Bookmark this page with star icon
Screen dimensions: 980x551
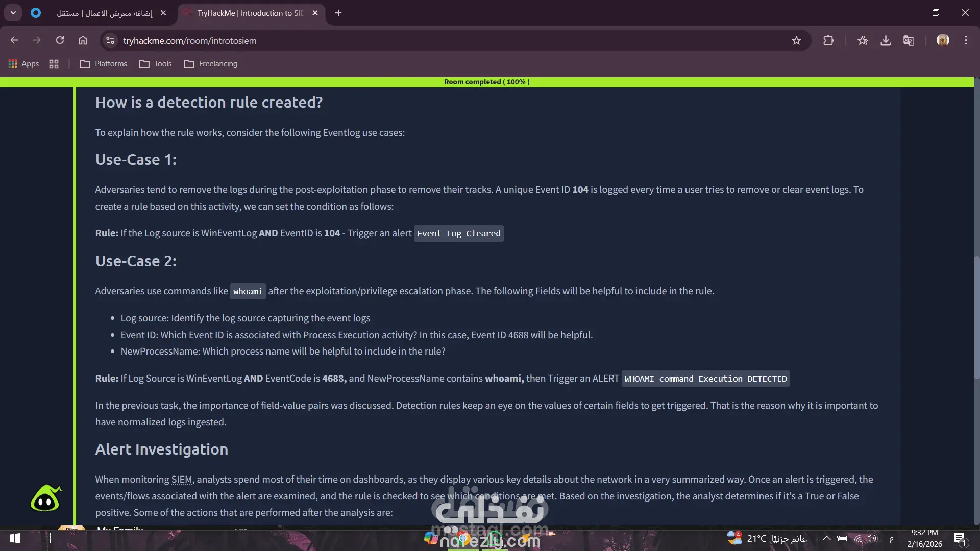(x=796, y=40)
